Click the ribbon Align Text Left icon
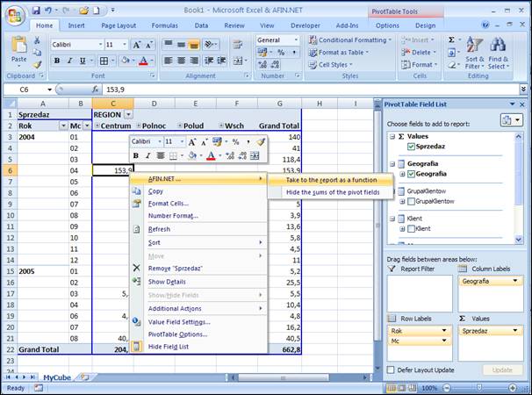The image size is (532, 395). (169, 61)
